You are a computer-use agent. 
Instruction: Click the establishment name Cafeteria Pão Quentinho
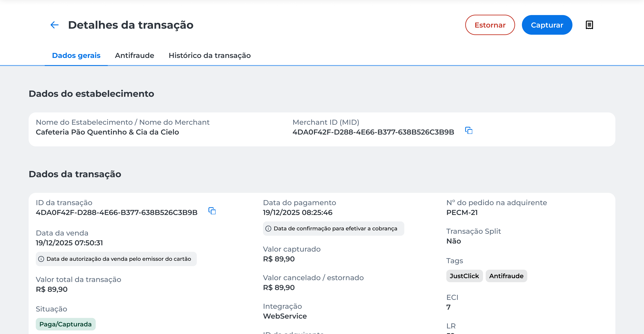(x=107, y=132)
